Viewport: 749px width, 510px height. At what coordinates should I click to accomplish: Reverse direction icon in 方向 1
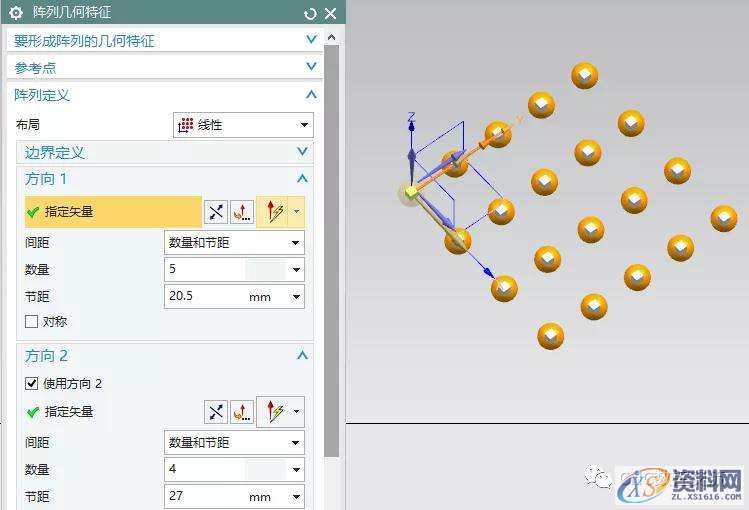[216, 212]
